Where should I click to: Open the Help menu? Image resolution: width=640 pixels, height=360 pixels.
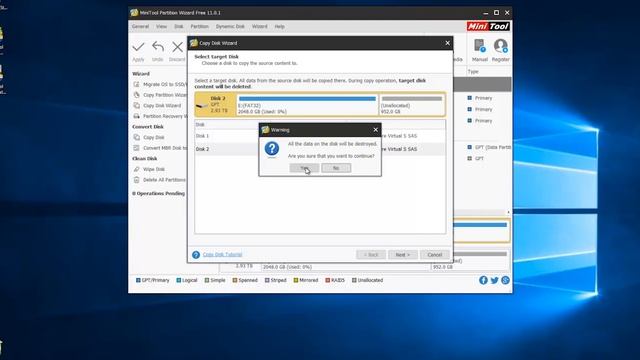point(280,27)
